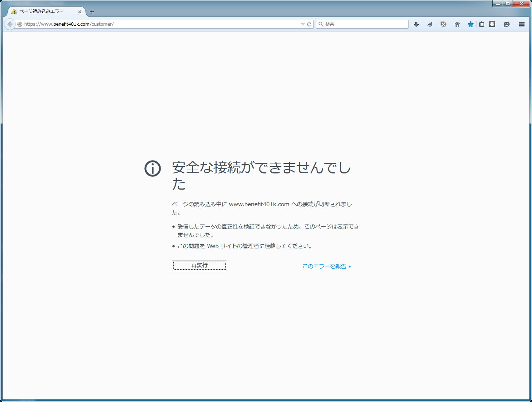
Task: Click the paper plane send icon
Action: (430, 24)
